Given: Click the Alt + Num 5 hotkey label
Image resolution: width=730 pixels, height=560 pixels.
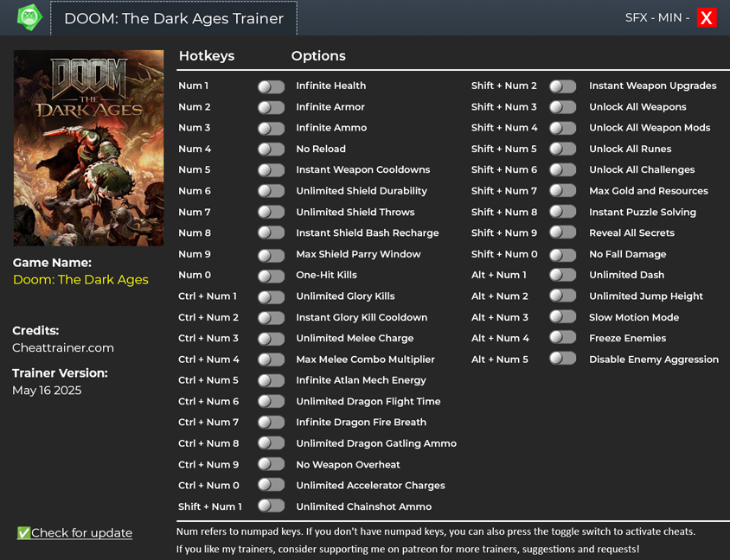Looking at the screenshot, I should click(500, 360).
